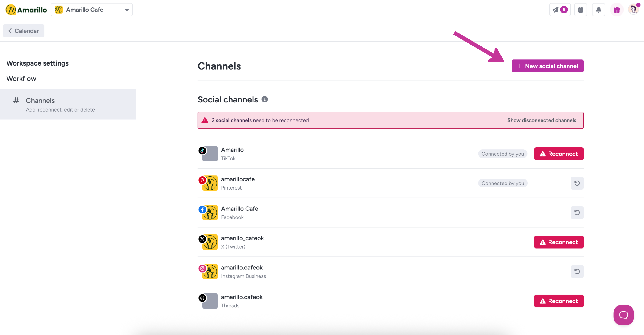Open Workspace settings in the sidebar
Screen dimensions: 644x335
37,63
